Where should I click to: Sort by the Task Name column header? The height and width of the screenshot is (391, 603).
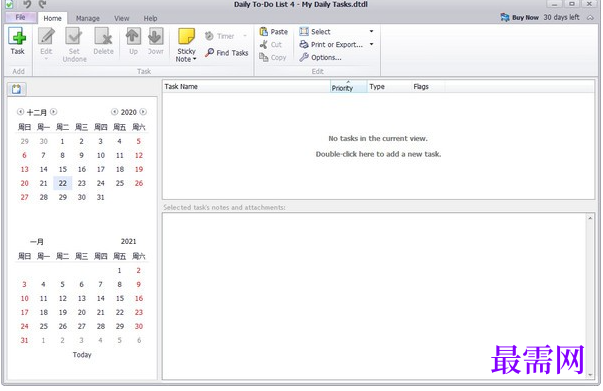click(246, 87)
